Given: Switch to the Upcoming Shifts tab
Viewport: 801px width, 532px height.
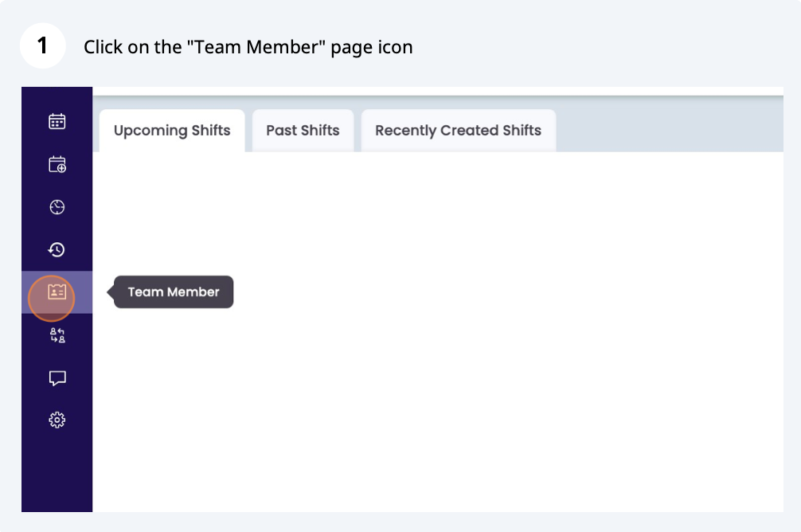Looking at the screenshot, I should (x=172, y=131).
